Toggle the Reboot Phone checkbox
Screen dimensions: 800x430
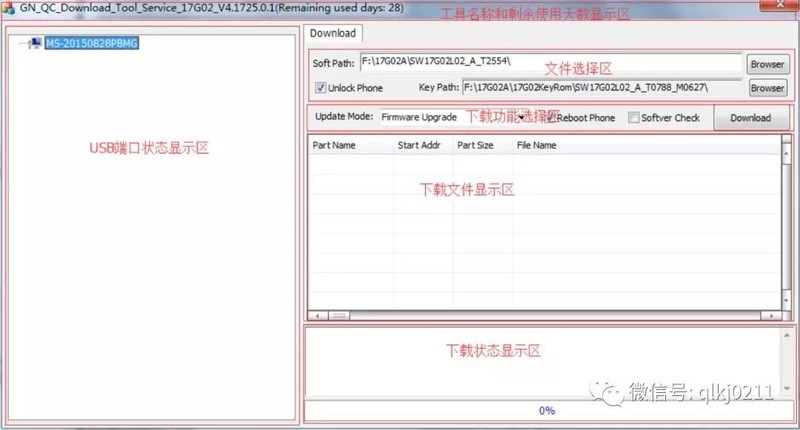[x=552, y=117]
